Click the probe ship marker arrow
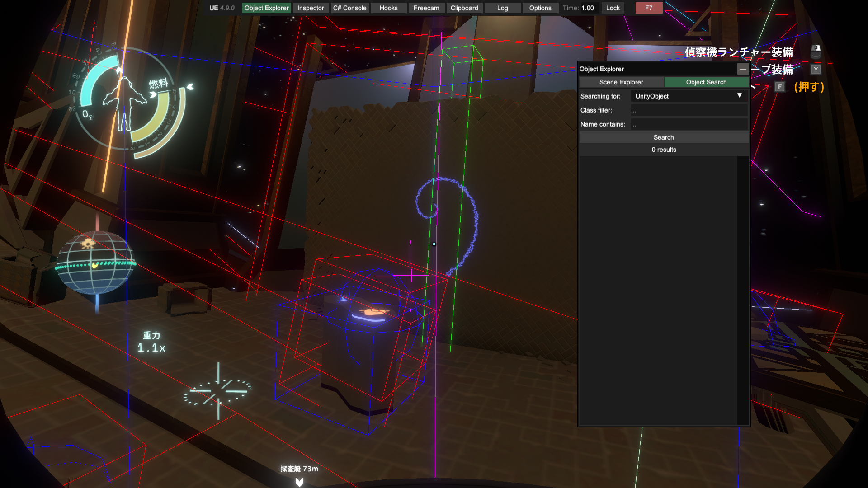This screenshot has height=488, width=868. coord(299,482)
